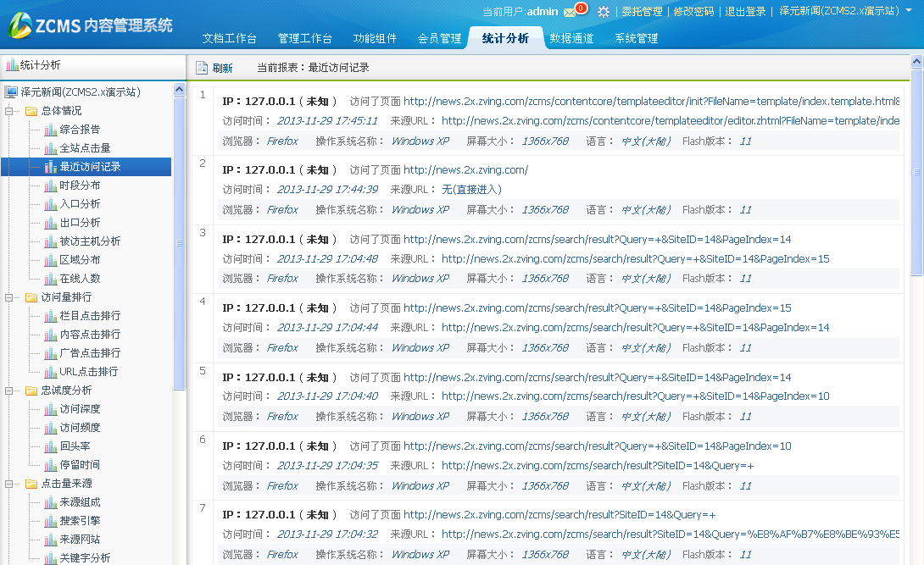Collapse the 总体情况 tree folder
Screen dimensions: 924x565
coord(10,111)
